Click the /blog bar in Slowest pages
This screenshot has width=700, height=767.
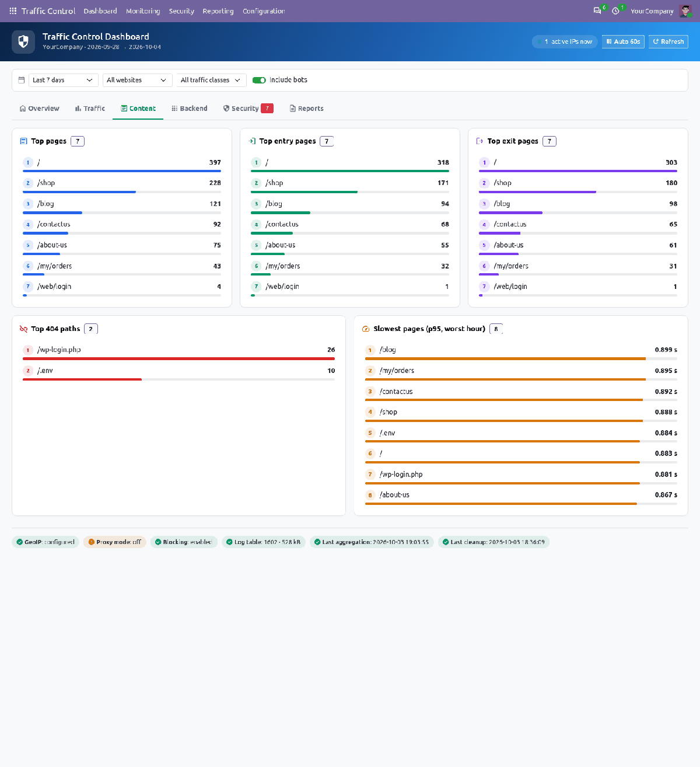pyautogui.click(x=521, y=359)
